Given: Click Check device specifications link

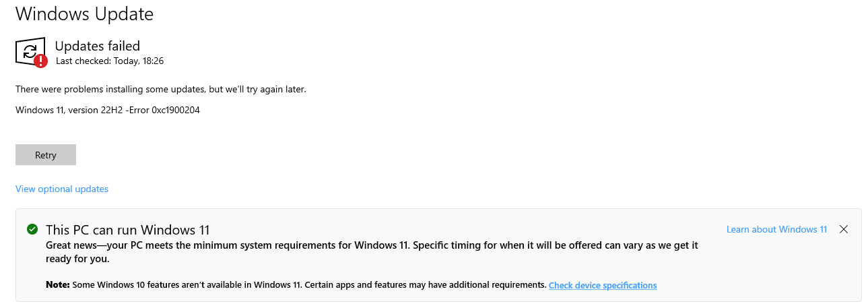Looking at the screenshot, I should [602, 286].
